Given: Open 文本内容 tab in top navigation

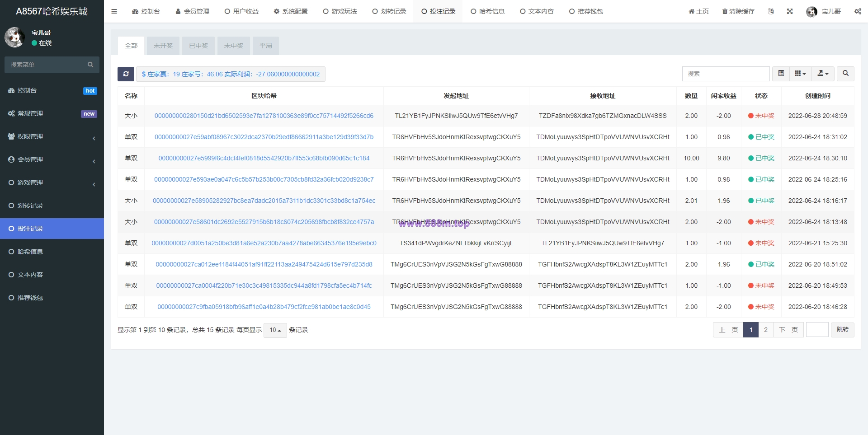Looking at the screenshot, I should click(x=537, y=11).
